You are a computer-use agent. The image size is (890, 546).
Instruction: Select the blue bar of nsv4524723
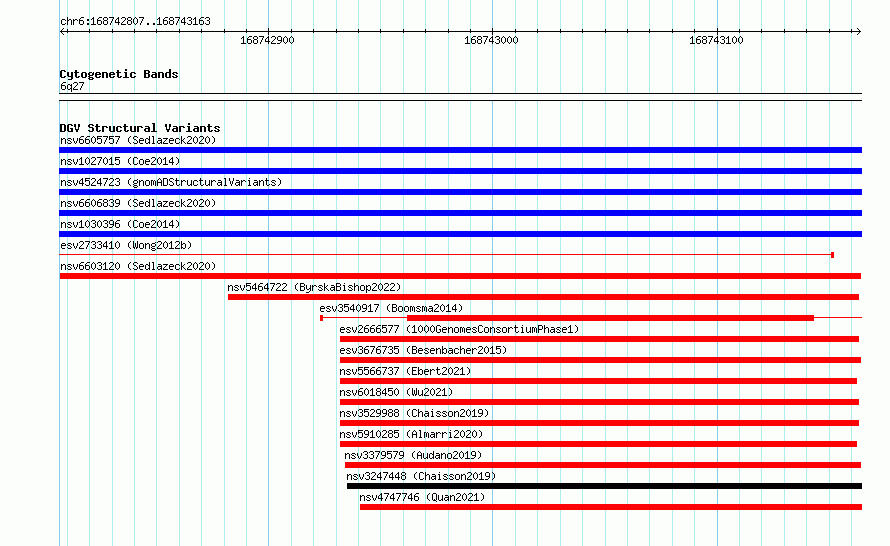pyautogui.click(x=460, y=192)
